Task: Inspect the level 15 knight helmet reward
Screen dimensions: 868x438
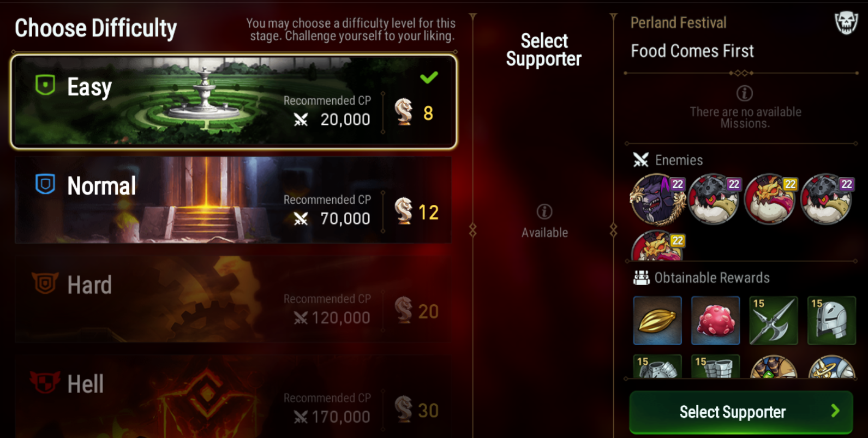Action: coord(831,321)
